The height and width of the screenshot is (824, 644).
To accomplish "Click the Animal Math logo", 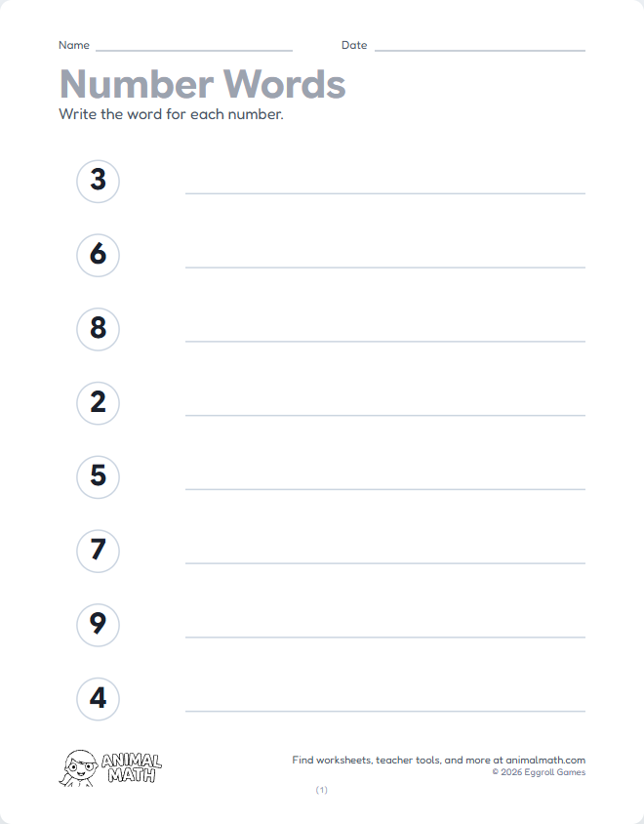I will pyautogui.click(x=111, y=767).
